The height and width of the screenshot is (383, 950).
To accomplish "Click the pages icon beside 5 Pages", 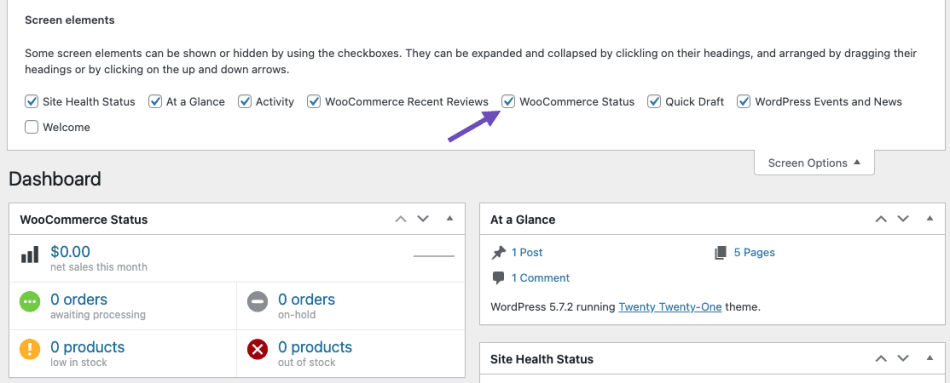I will pyautogui.click(x=720, y=253).
